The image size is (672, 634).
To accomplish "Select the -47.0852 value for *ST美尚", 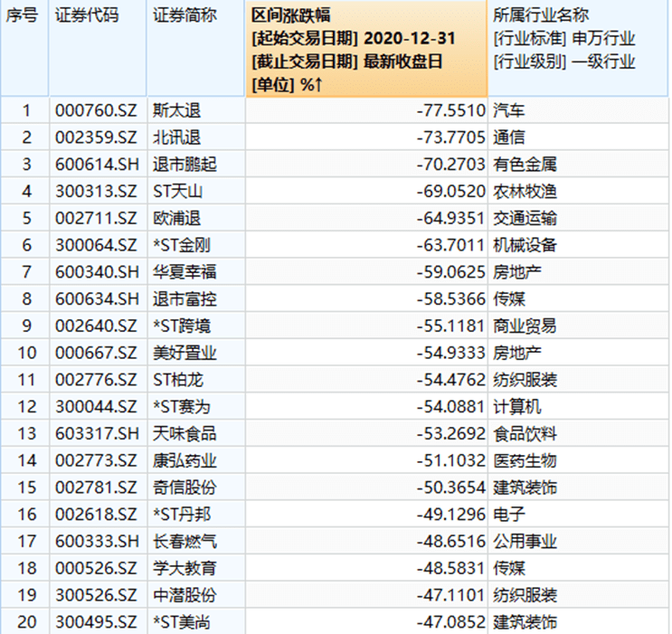I will point(448,622).
